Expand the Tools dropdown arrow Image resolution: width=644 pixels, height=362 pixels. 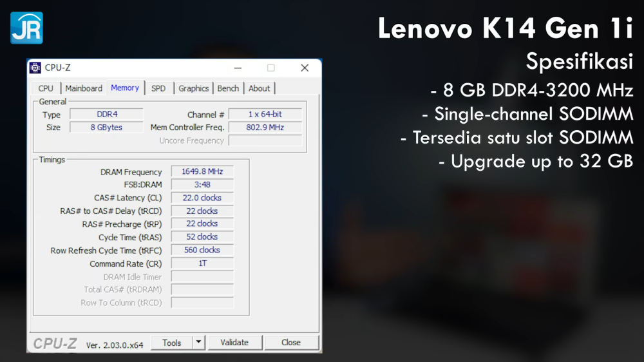(x=199, y=343)
